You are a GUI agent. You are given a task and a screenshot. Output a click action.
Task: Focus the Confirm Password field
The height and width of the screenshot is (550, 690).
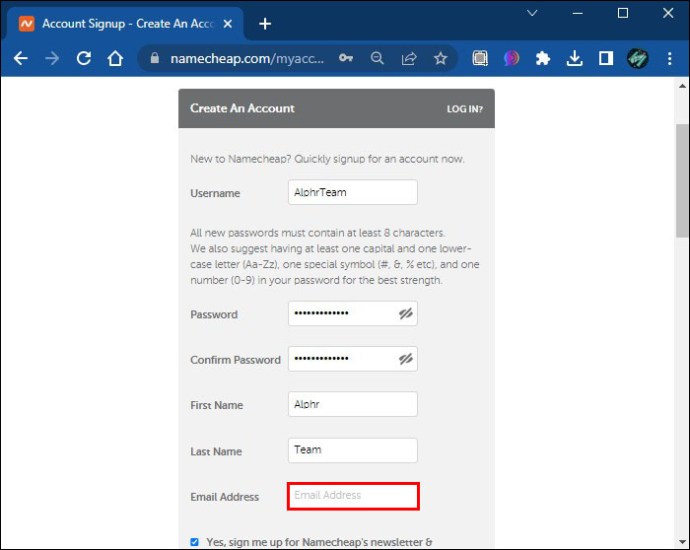[x=353, y=359]
